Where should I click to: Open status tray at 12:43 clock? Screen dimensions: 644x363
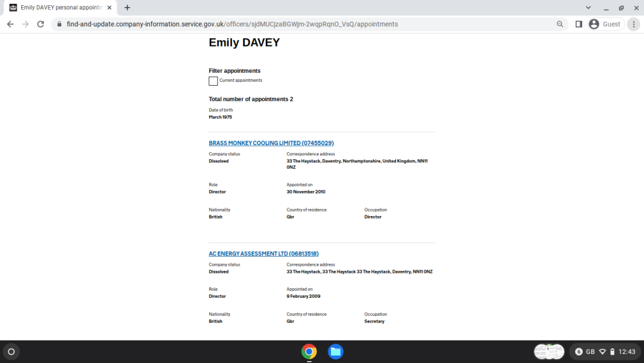(627, 352)
